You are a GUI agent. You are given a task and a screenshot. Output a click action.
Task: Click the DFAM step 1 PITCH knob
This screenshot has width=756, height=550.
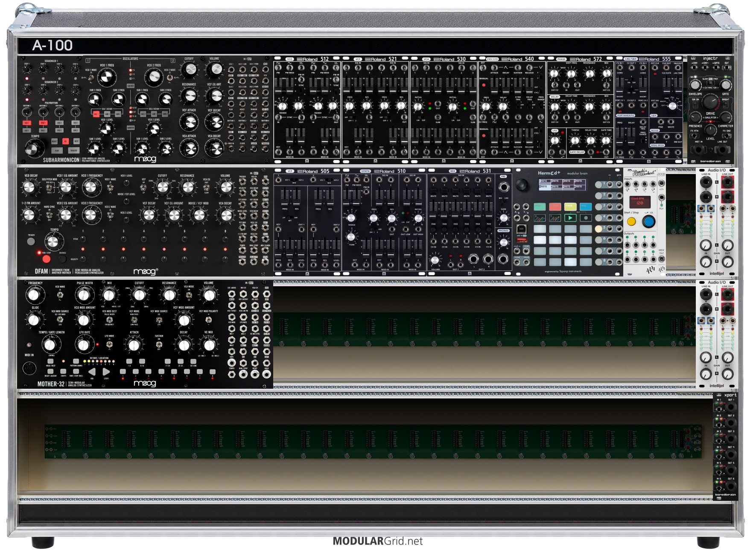pos(83,239)
